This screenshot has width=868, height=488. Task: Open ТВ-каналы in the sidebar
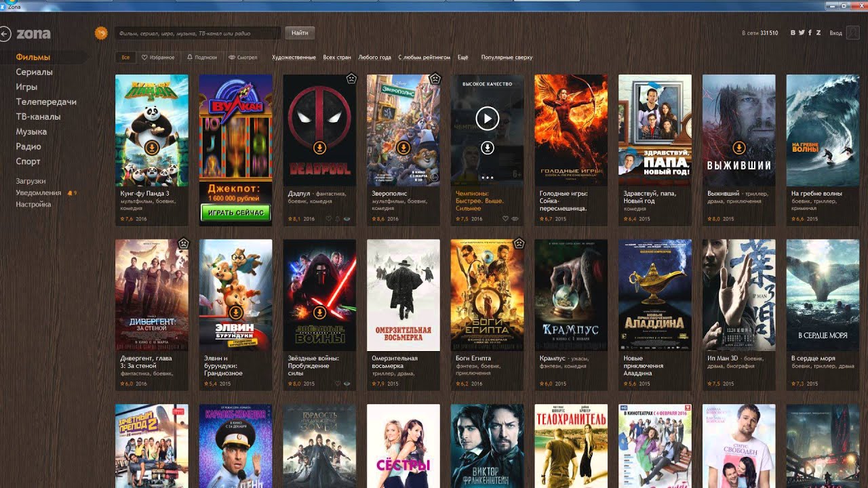coord(38,117)
